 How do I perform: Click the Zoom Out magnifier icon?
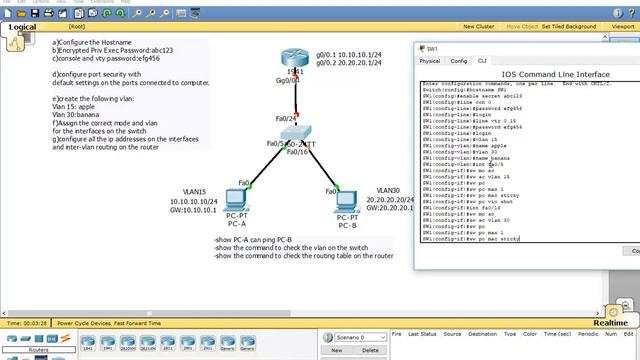[164, 13]
